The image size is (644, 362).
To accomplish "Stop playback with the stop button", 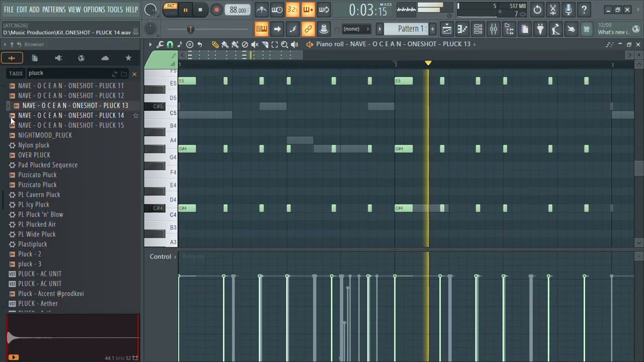I will tap(200, 10).
